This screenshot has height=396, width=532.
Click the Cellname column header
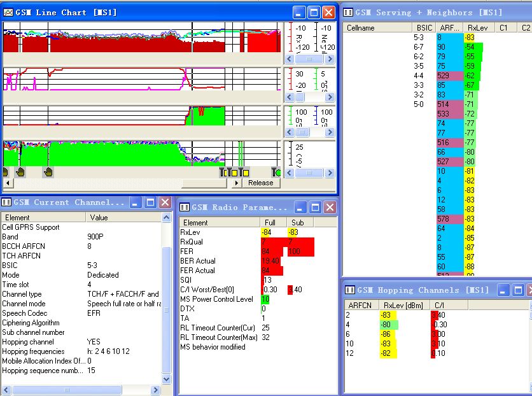pos(360,28)
